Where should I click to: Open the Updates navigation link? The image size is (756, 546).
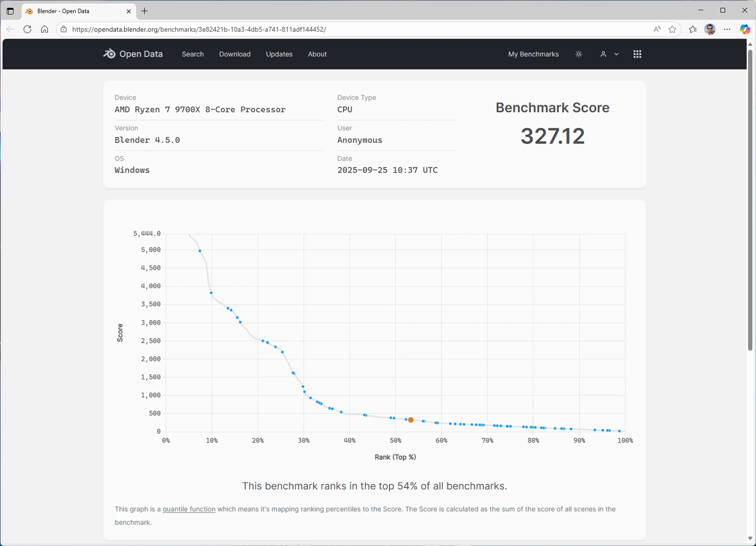[x=279, y=54]
